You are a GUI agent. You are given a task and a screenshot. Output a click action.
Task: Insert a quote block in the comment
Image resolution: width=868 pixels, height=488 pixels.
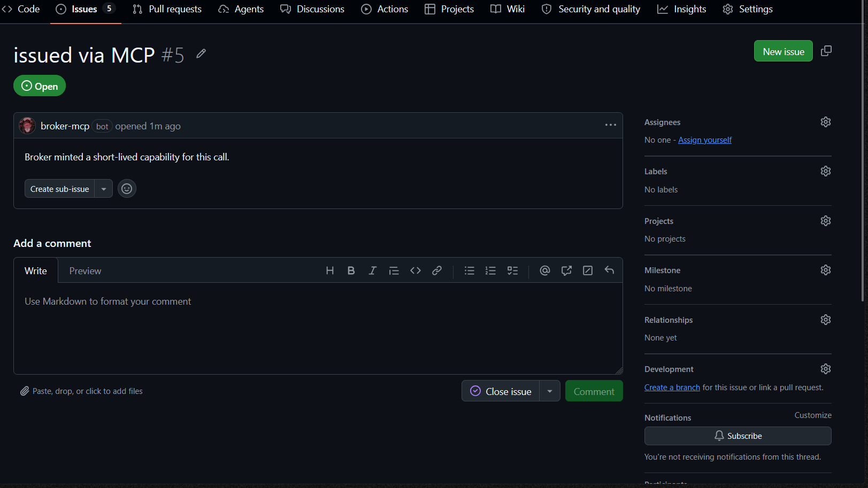pyautogui.click(x=394, y=270)
